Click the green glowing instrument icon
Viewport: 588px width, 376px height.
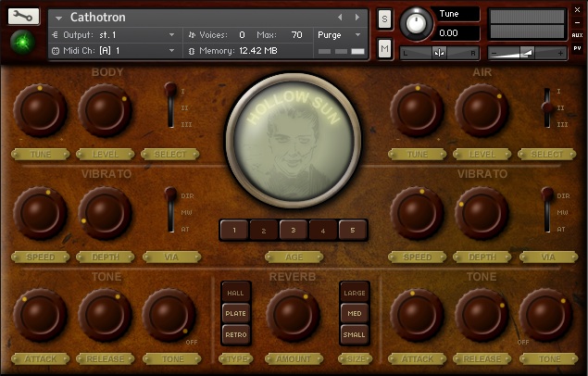(x=23, y=42)
